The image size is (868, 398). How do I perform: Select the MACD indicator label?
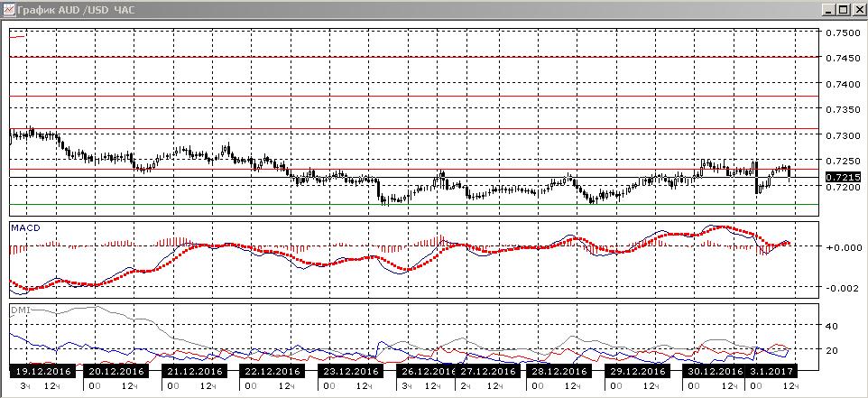coord(25,227)
